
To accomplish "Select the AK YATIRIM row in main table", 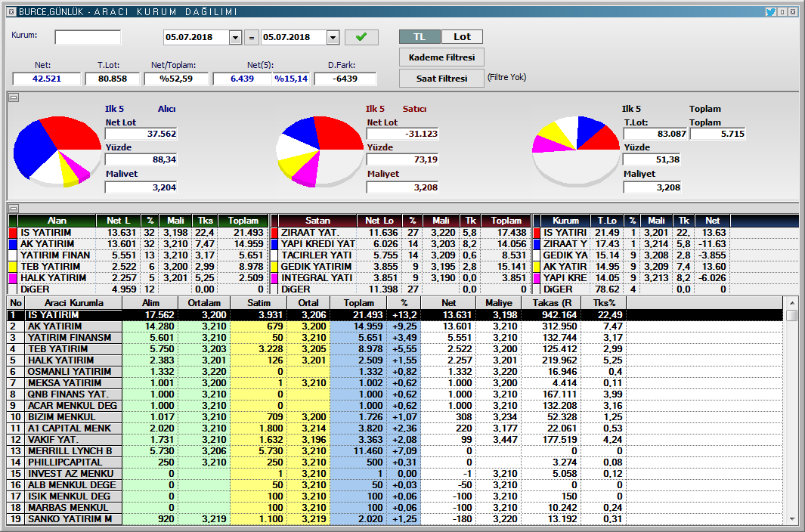I will point(395,326).
